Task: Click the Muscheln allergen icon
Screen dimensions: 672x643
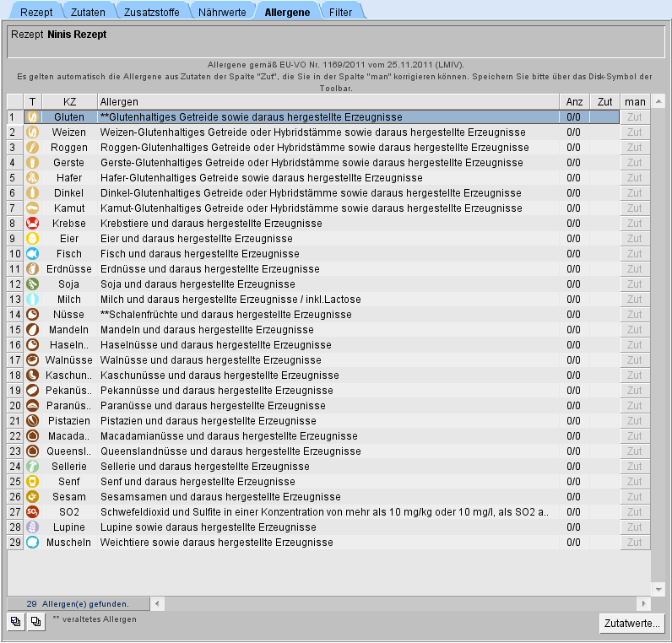Action: click(32, 543)
